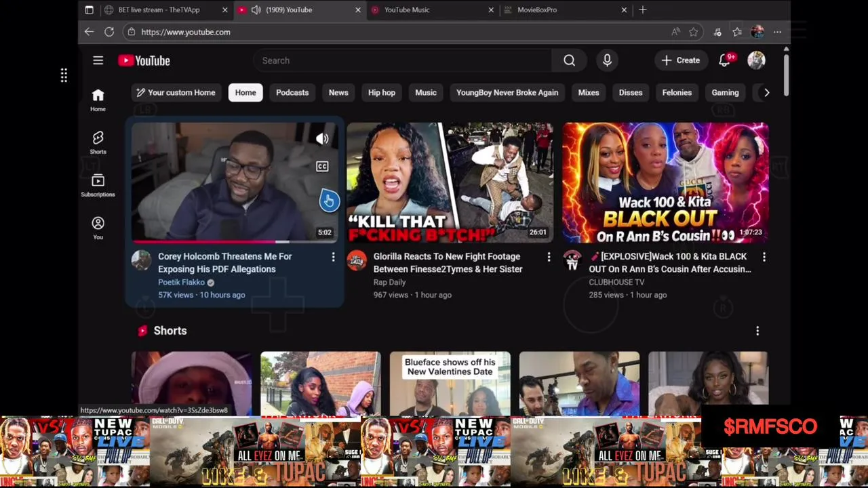Image resolution: width=868 pixels, height=488 pixels.
Task: Switch to the YouTube Music tab
Action: pos(433,10)
